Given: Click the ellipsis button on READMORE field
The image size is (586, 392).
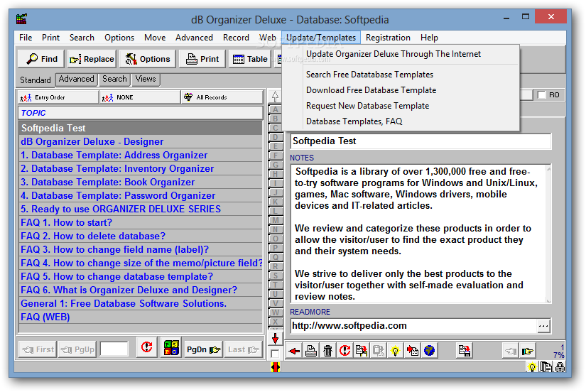Looking at the screenshot, I should click(543, 326).
